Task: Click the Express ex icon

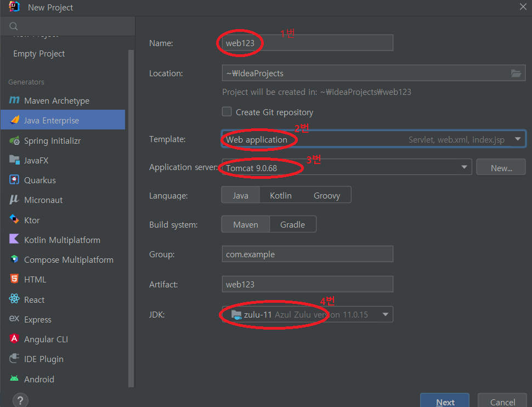Action: [14, 319]
